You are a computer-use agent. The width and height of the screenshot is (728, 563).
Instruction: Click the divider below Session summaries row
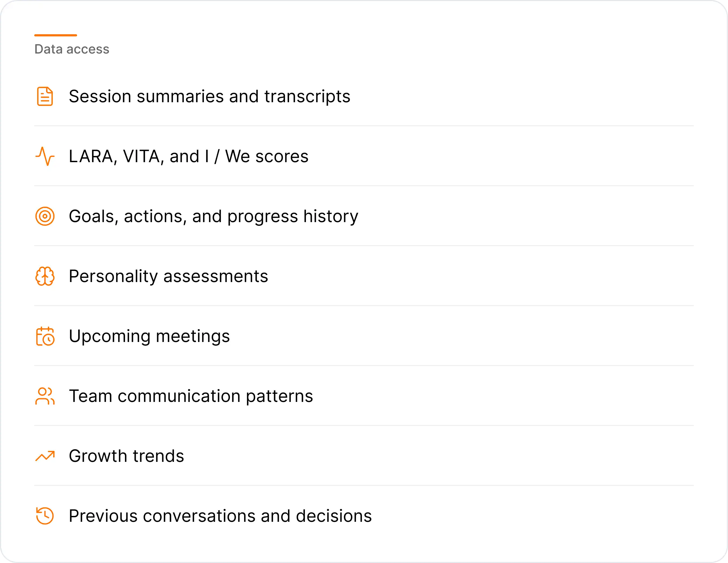[x=363, y=126]
